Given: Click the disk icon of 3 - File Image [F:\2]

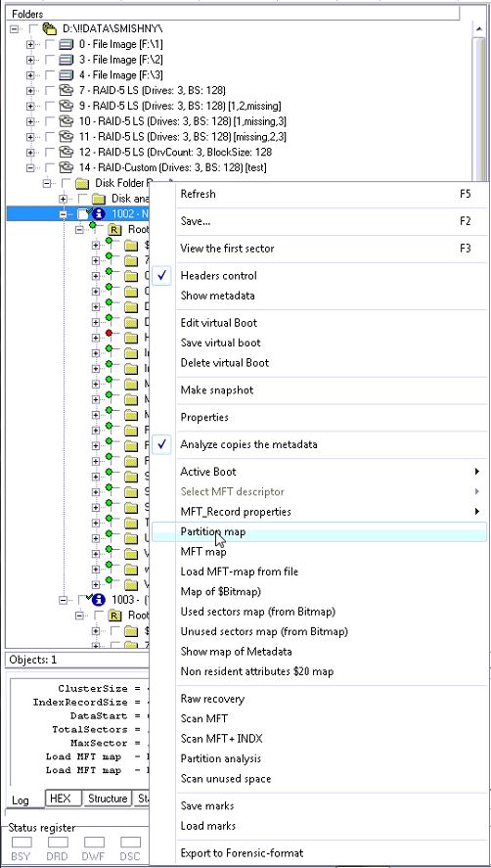Looking at the screenshot, I should [67, 60].
